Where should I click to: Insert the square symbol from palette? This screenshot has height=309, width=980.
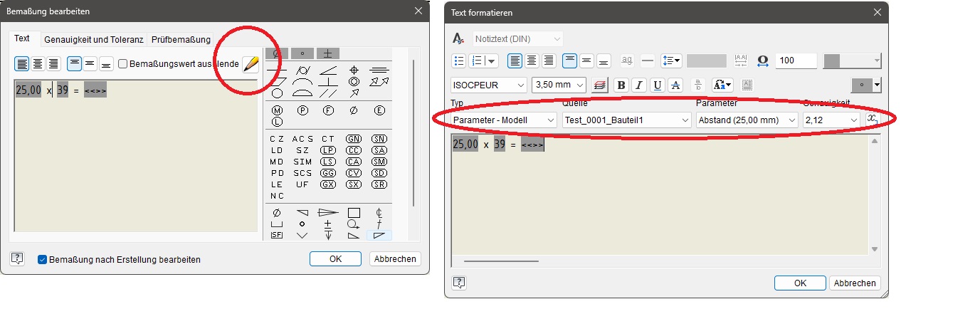[x=354, y=212]
